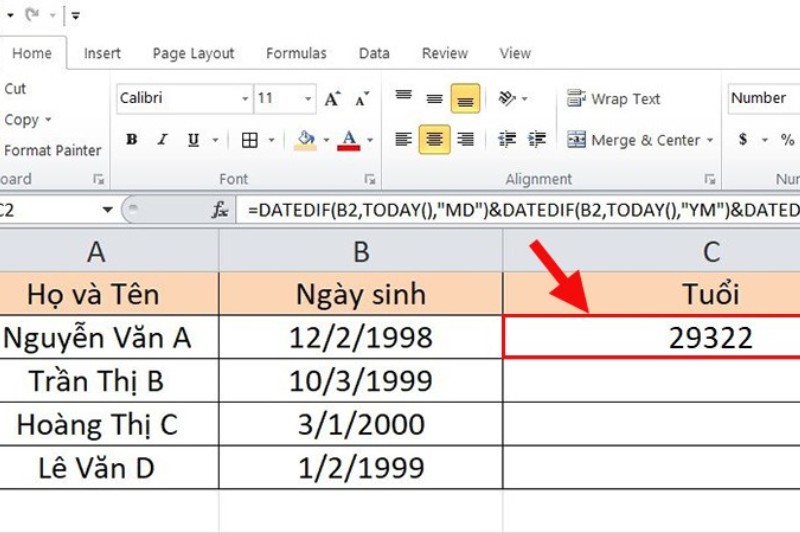
Task: Expand Merge & Center options arrow
Action: pyautogui.click(x=710, y=140)
